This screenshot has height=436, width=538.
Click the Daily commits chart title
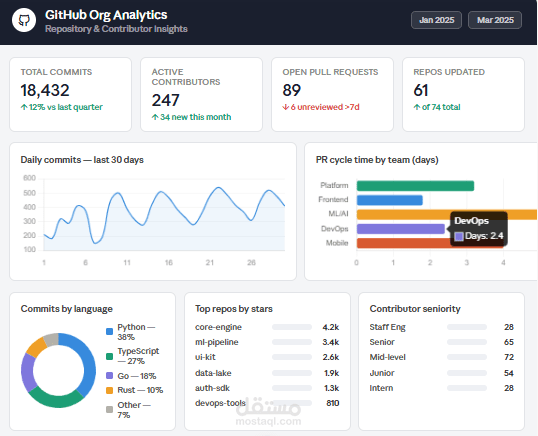[82, 160]
